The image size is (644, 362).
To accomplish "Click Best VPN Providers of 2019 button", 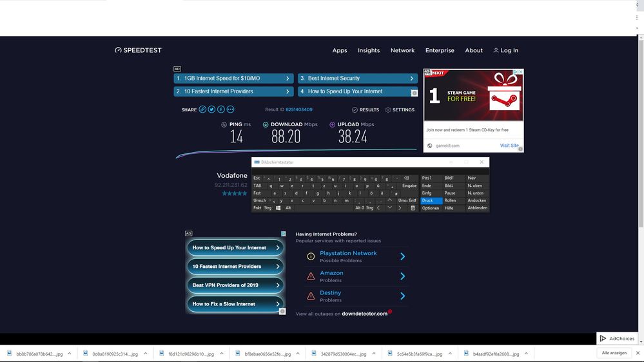I will coord(235,285).
